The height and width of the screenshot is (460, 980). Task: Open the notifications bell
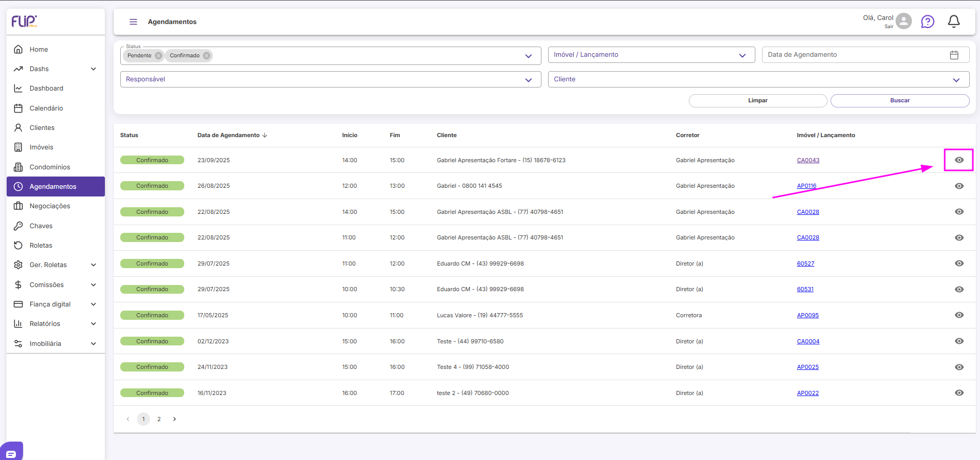[953, 21]
